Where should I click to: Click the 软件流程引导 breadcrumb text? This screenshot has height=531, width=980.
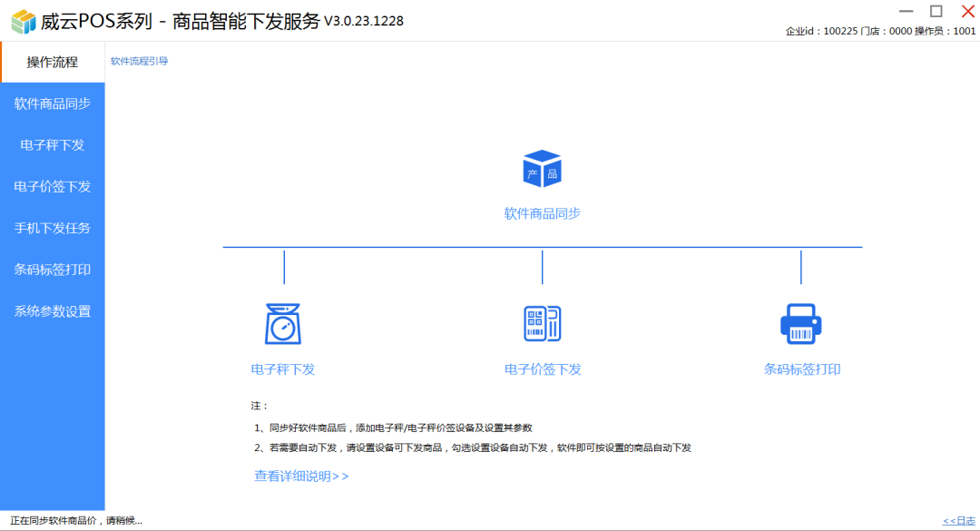point(140,62)
